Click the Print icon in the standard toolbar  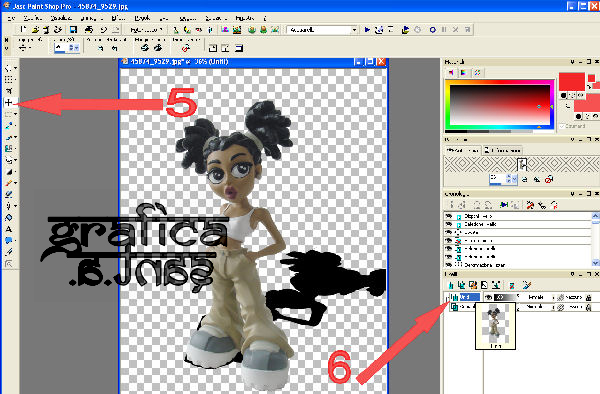click(x=89, y=29)
